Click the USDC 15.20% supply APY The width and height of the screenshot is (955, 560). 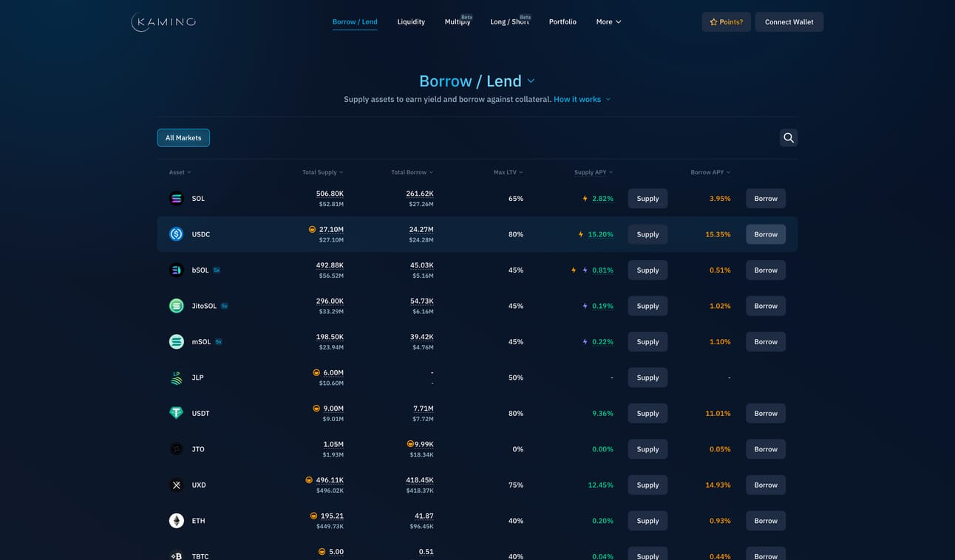click(600, 234)
